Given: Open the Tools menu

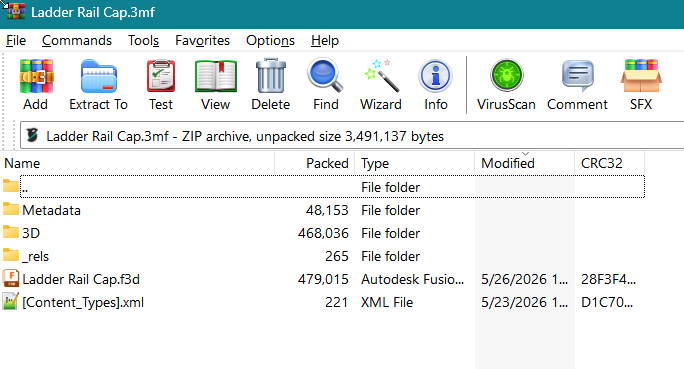Looking at the screenshot, I should 143,41.
